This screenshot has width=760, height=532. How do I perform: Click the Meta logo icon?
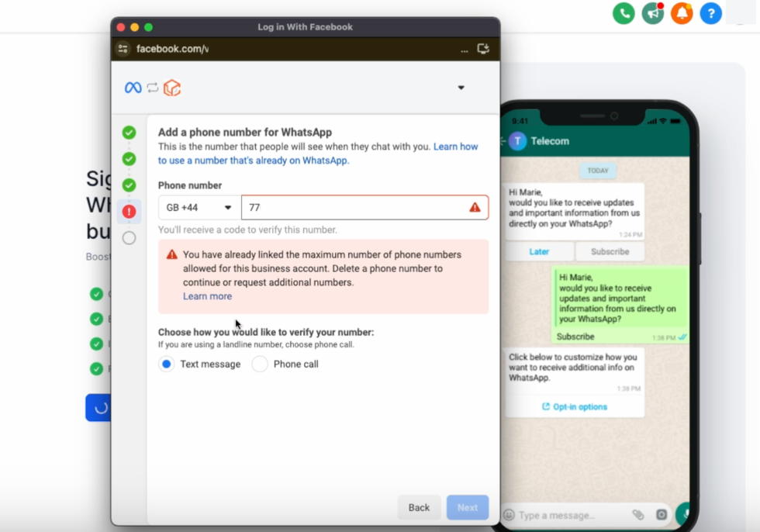coord(133,88)
